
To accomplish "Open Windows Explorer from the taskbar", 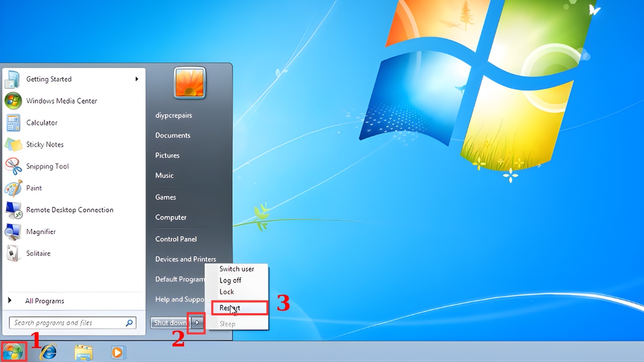I will tap(84, 352).
